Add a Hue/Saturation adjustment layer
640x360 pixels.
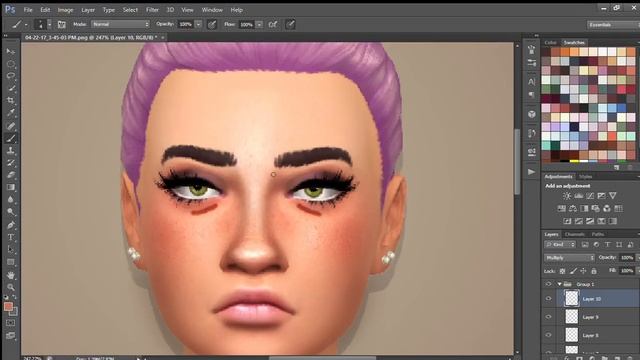tap(562, 209)
